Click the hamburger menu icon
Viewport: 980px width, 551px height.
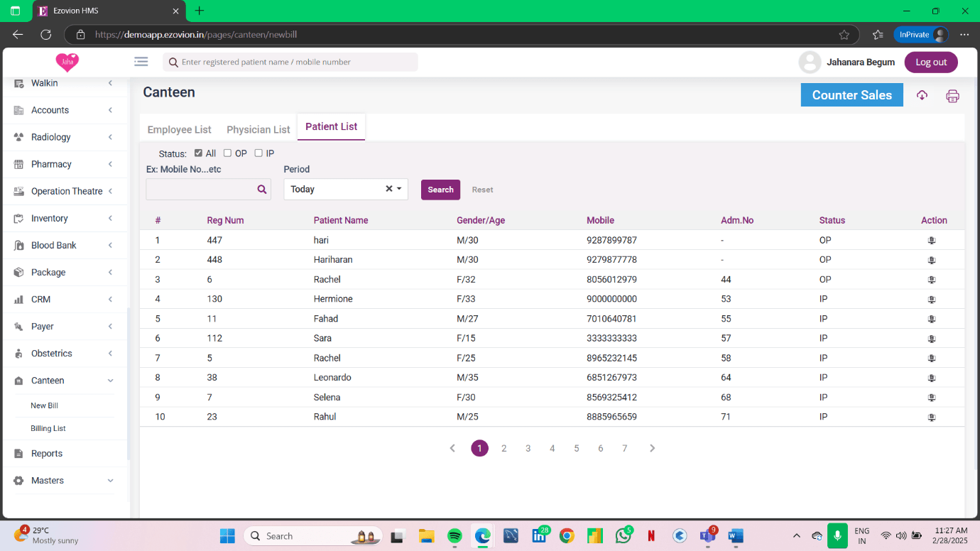[x=141, y=62]
